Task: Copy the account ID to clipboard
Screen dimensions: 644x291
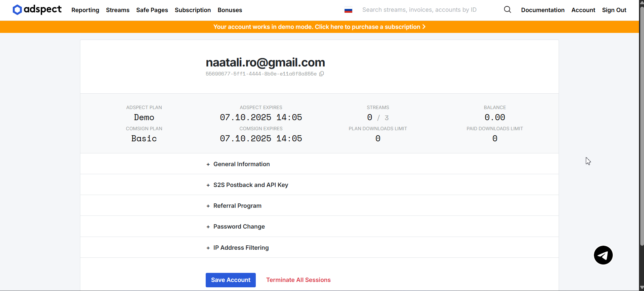Action: (322, 74)
